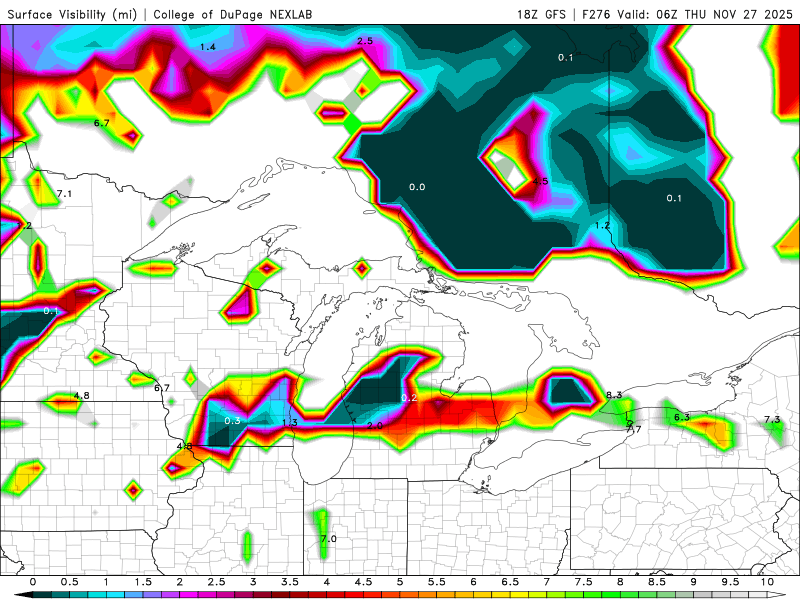Click the color bar label '1.5'
The image size is (800, 600).
pyautogui.click(x=143, y=582)
